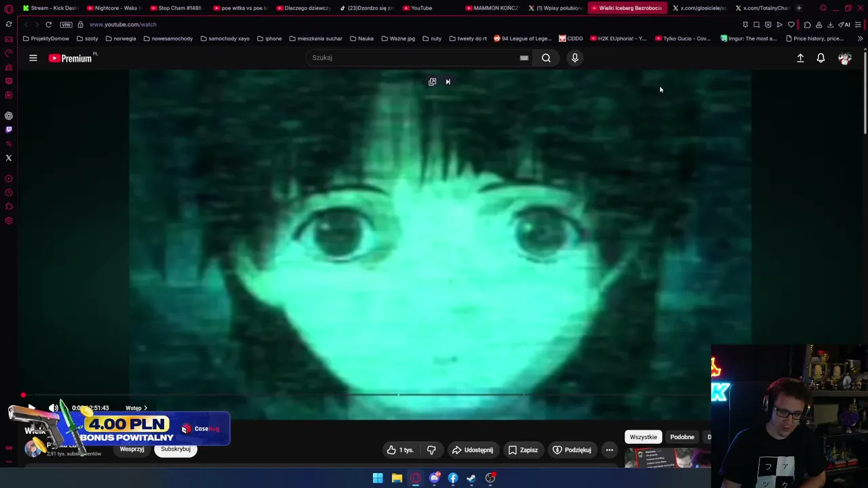Open a new browser tab
868x488 pixels.
pyautogui.click(x=799, y=8)
